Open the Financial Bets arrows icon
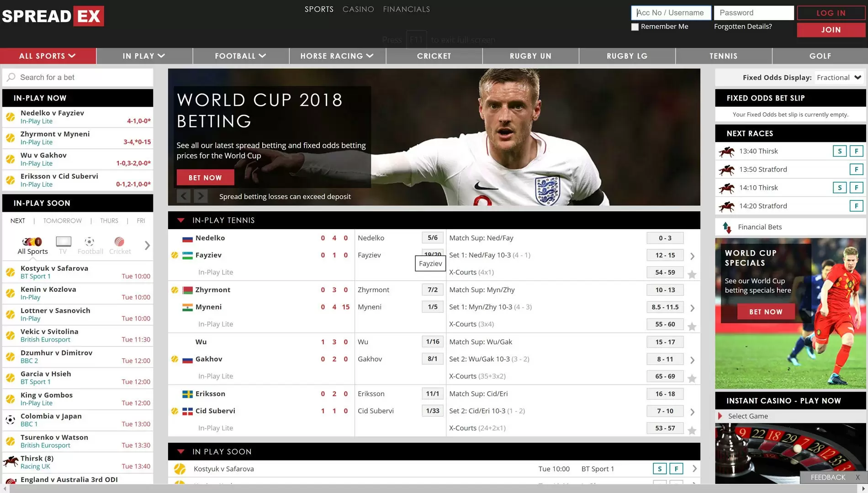The width and height of the screenshot is (868, 493). coord(727,227)
